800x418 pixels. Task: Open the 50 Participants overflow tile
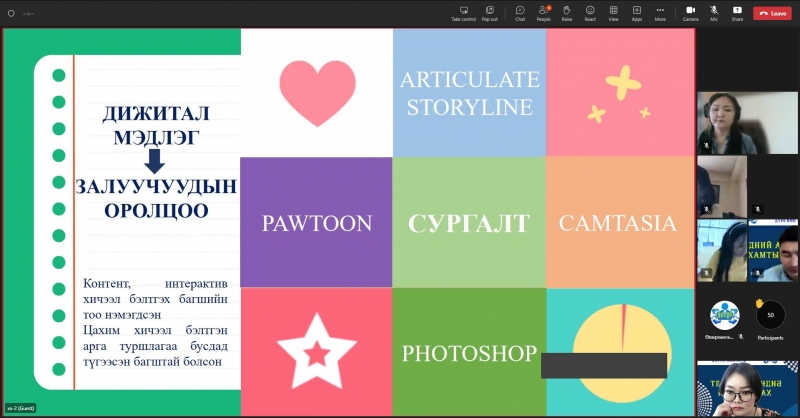click(x=770, y=317)
